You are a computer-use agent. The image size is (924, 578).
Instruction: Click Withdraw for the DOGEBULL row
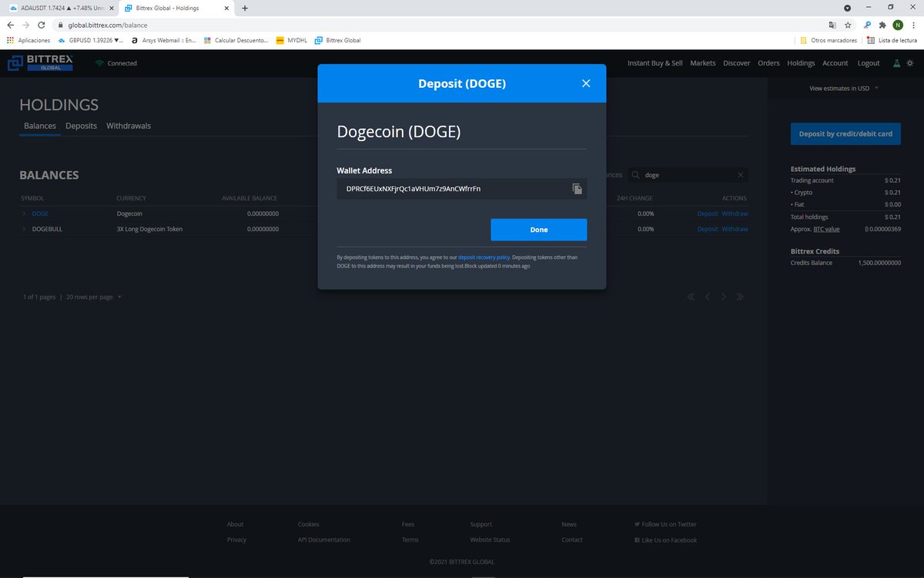tap(735, 229)
